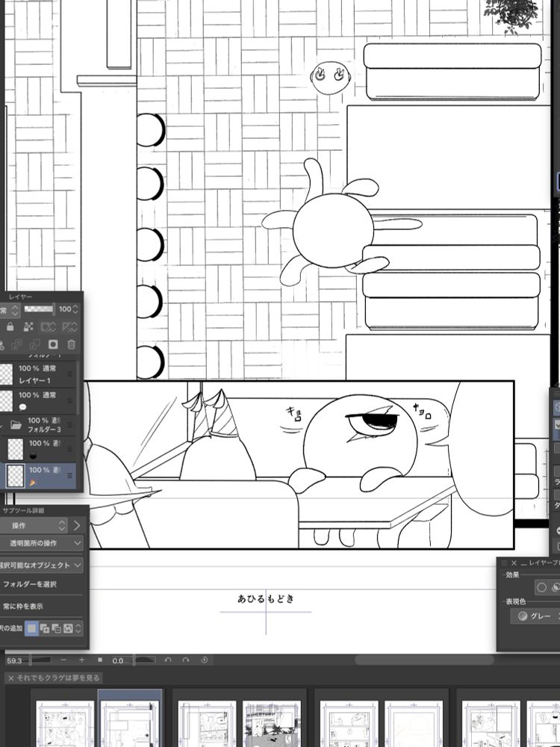Click the merge with lower layer icon
The image size is (560, 747).
click(x=35, y=344)
